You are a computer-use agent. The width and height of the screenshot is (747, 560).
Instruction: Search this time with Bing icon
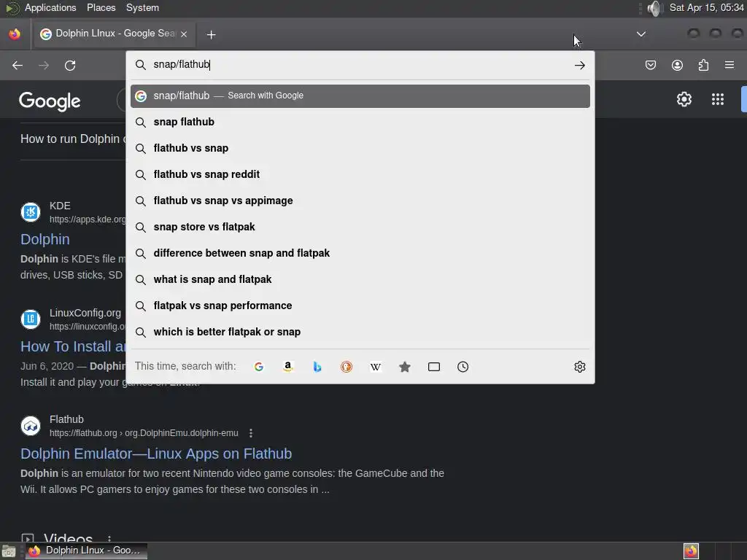click(x=317, y=367)
